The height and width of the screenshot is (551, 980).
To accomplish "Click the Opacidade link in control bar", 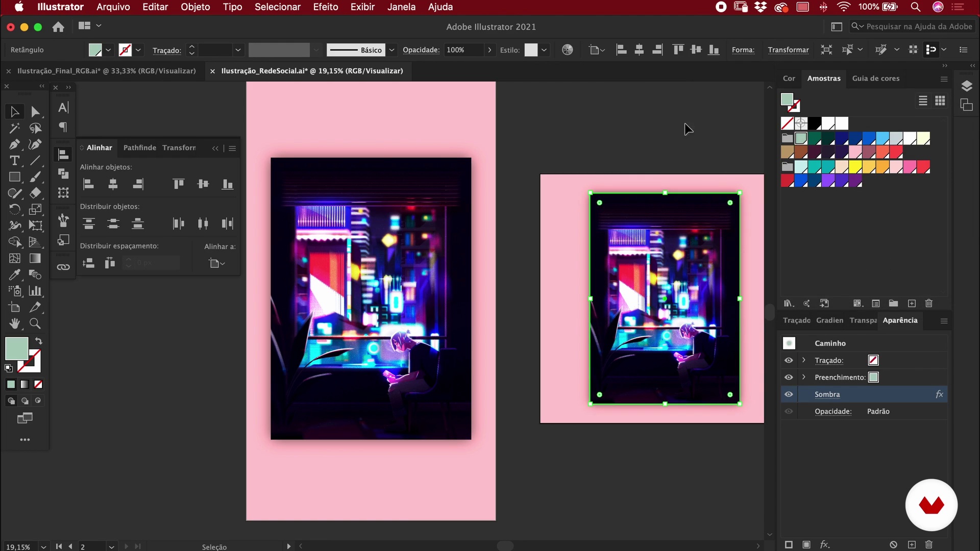I will point(421,50).
